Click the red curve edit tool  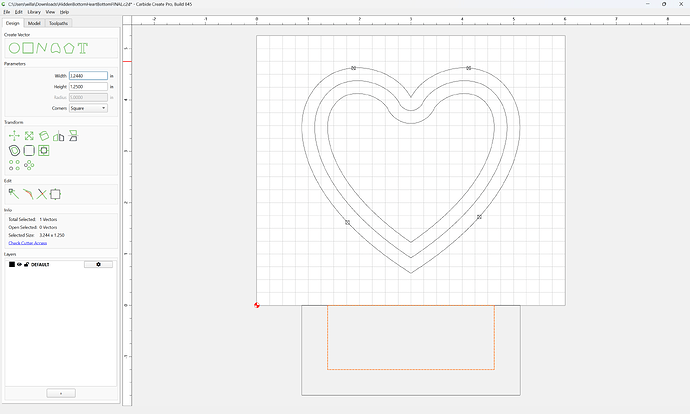click(x=28, y=194)
